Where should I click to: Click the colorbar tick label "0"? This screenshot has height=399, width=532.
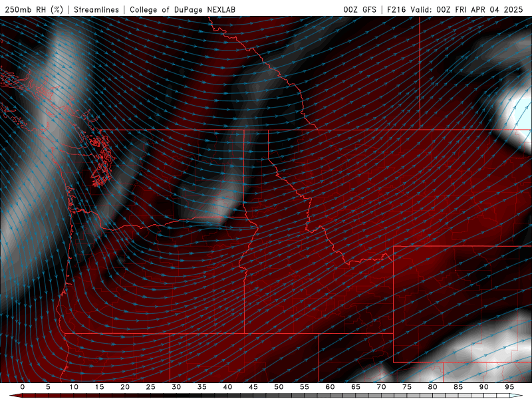23,387
